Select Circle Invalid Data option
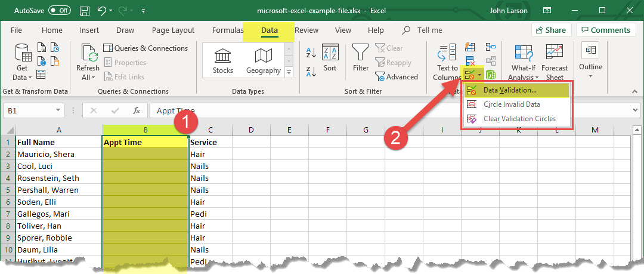 point(512,104)
